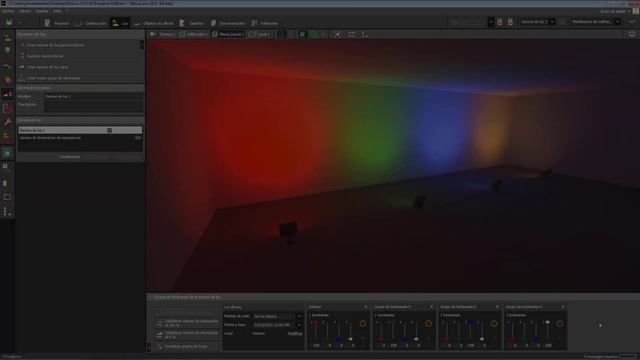
Task: Click the second page icon left of scene dropdown
Action: tap(510, 22)
